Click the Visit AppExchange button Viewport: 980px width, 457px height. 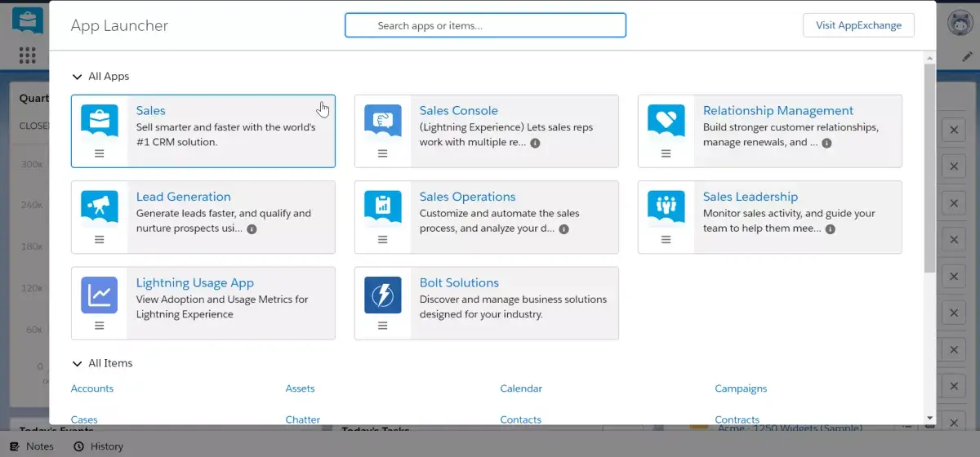[858, 25]
